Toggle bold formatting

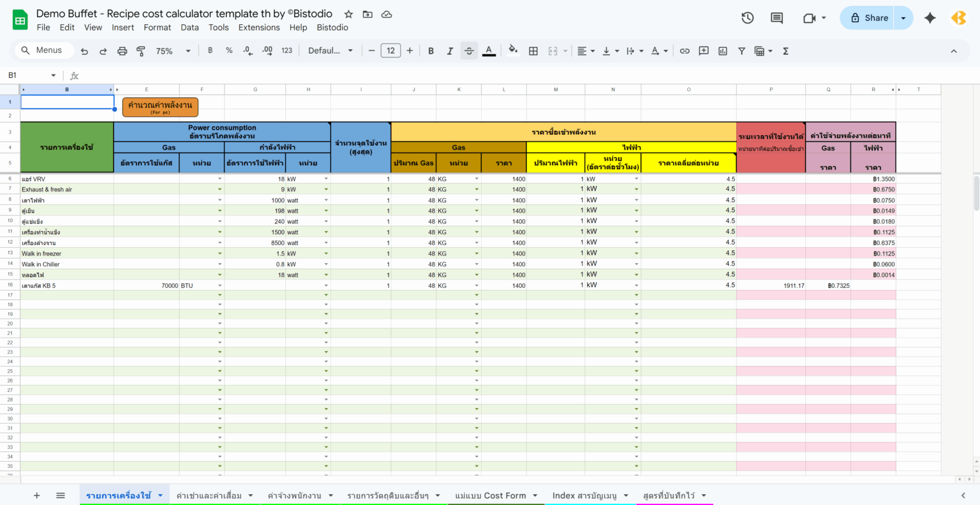point(431,51)
